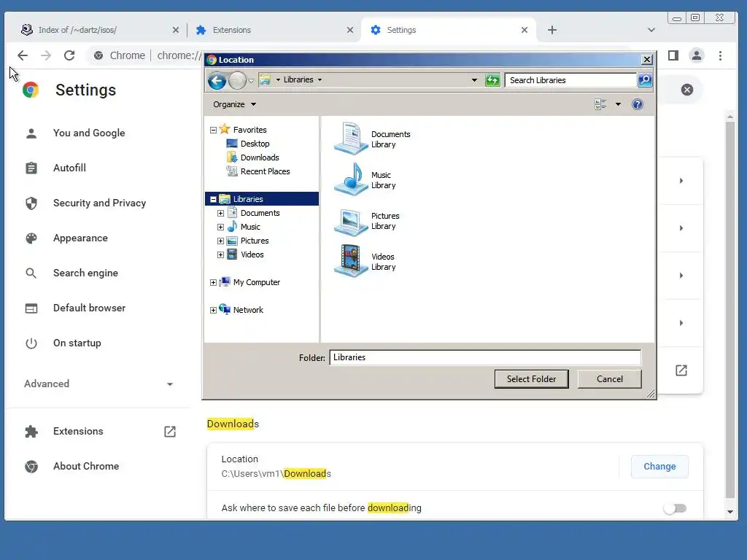Image resolution: width=747 pixels, height=560 pixels.
Task: Expand the Music tree node
Action: (x=220, y=227)
